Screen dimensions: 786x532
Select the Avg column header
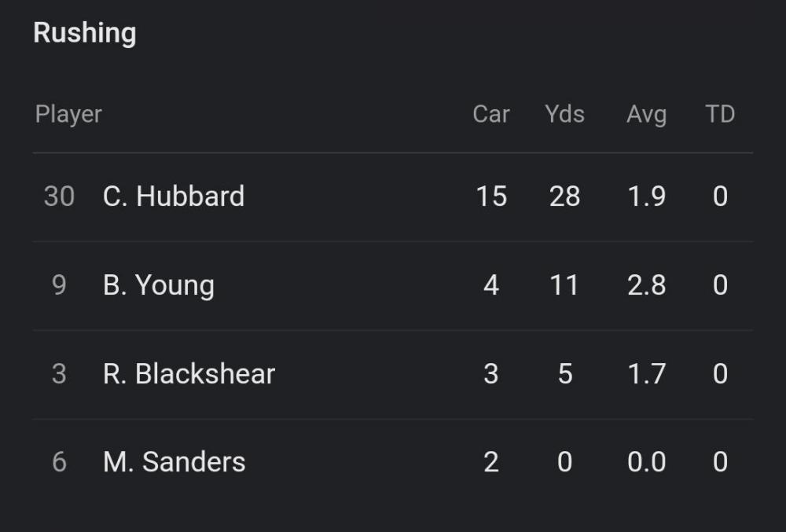[x=646, y=115]
